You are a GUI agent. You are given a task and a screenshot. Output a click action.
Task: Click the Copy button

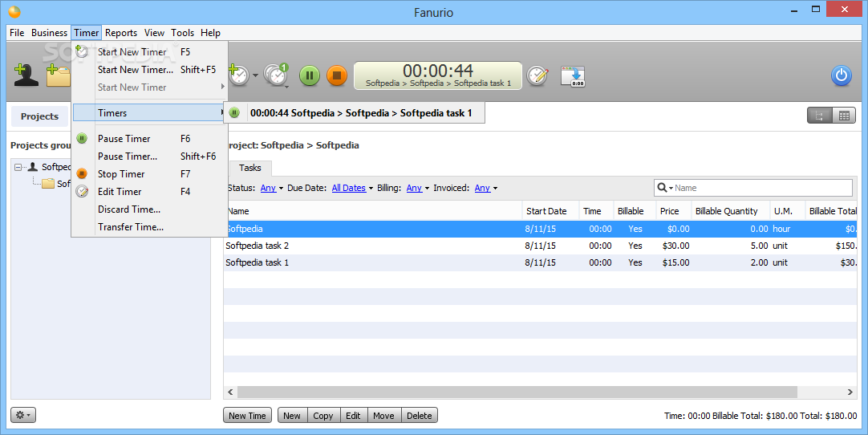click(x=322, y=416)
